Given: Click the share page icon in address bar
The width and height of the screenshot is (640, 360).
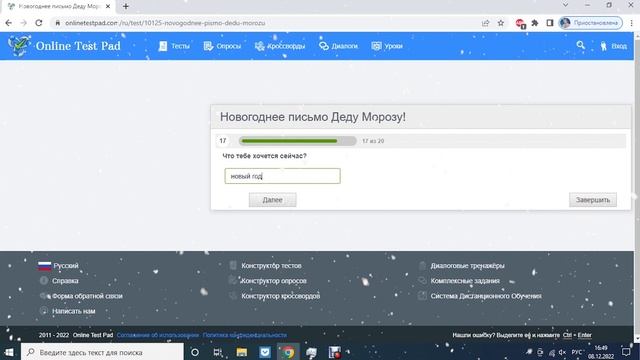Looking at the screenshot, I should [485, 23].
